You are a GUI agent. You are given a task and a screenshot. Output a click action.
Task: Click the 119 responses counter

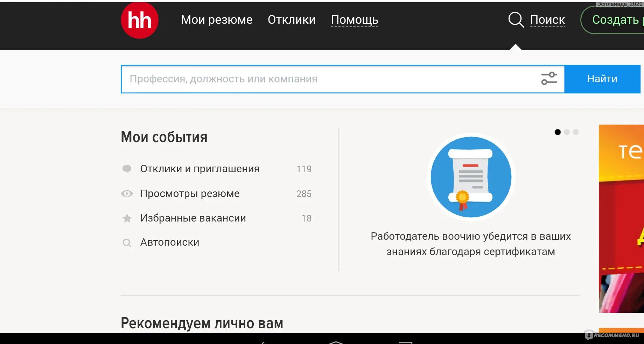click(x=304, y=169)
